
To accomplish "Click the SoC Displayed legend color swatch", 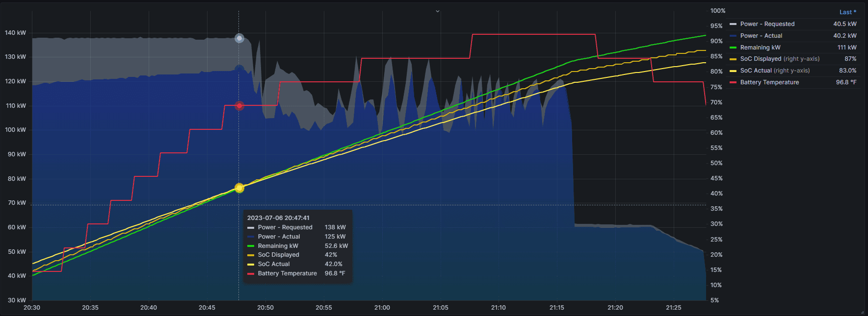I will coord(733,59).
